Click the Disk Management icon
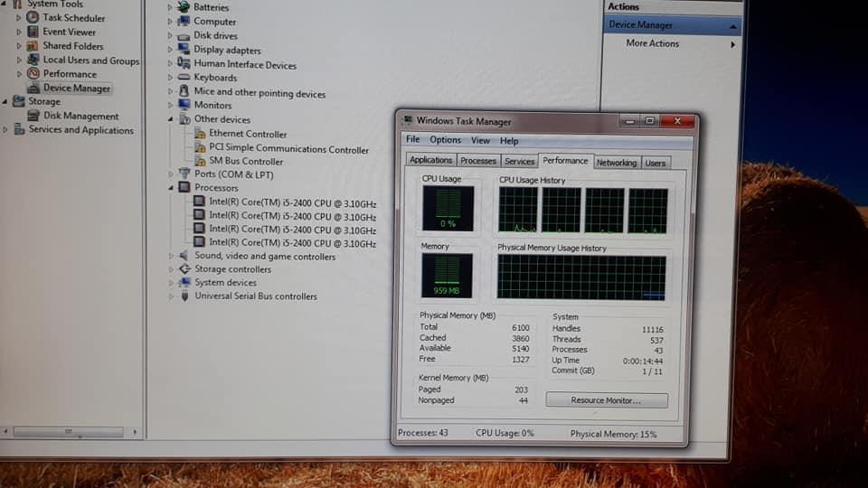Viewport: 868px width, 488px height. pos(33,115)
